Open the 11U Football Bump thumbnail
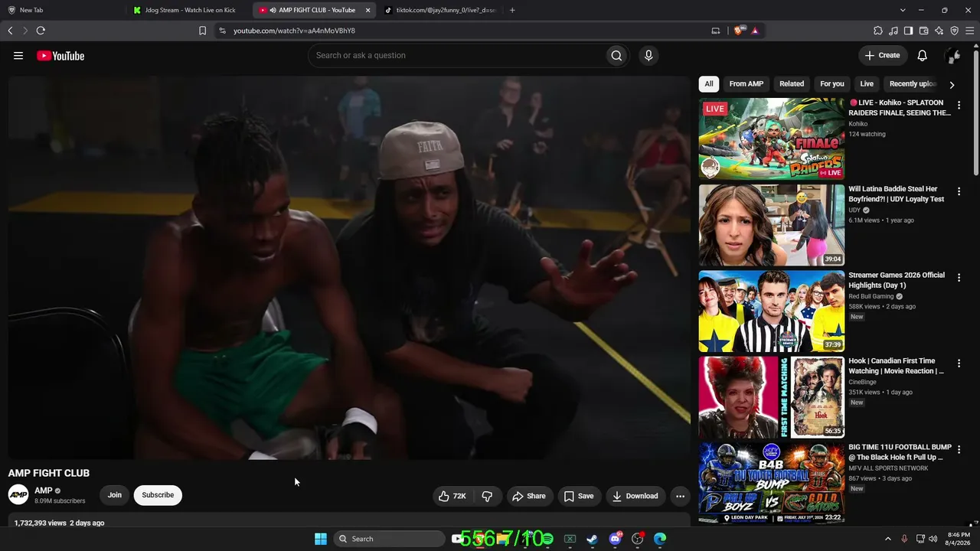Image resolution: width=980 pixels, height=551 pixels. click(x=772, y=483)
